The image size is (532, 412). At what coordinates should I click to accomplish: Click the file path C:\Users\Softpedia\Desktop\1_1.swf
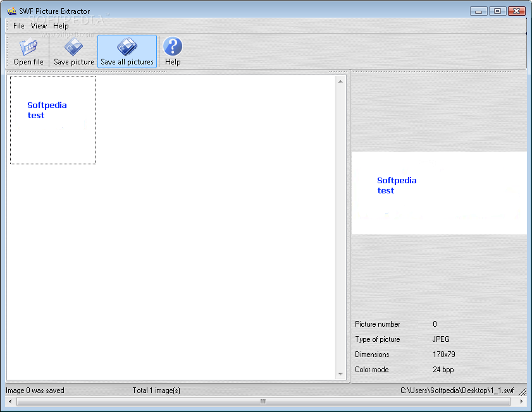click(457, 391)
